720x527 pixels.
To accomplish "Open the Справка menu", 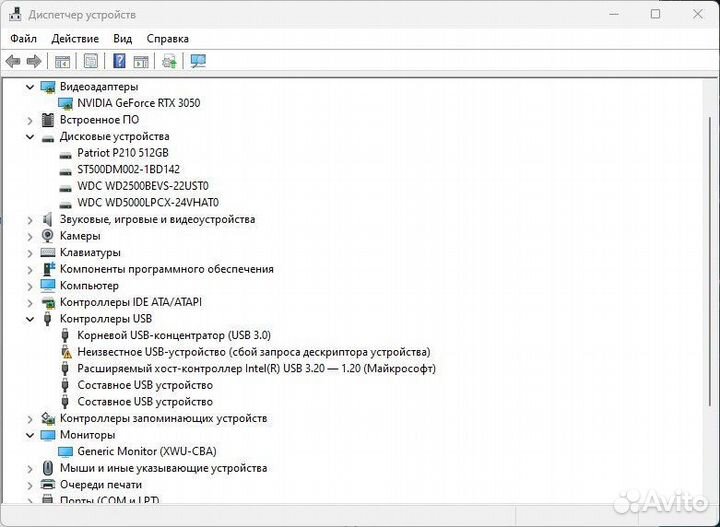I will coord(168,39).
